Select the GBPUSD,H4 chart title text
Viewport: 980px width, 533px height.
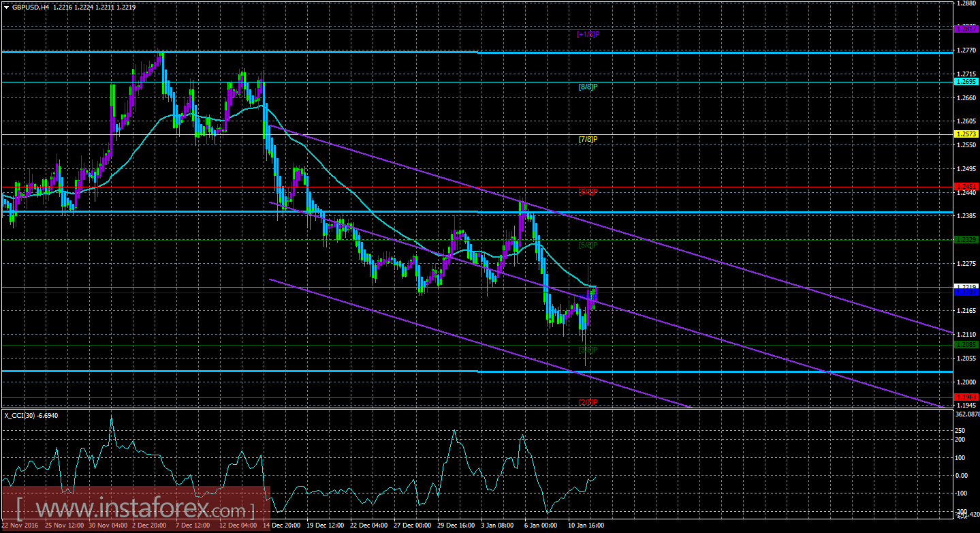pos(30,7)
